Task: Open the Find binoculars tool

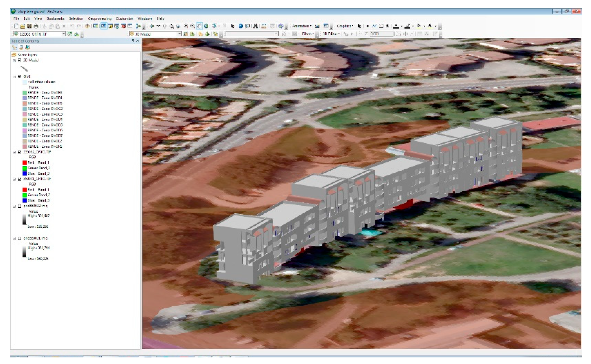Action: (255, 26)
